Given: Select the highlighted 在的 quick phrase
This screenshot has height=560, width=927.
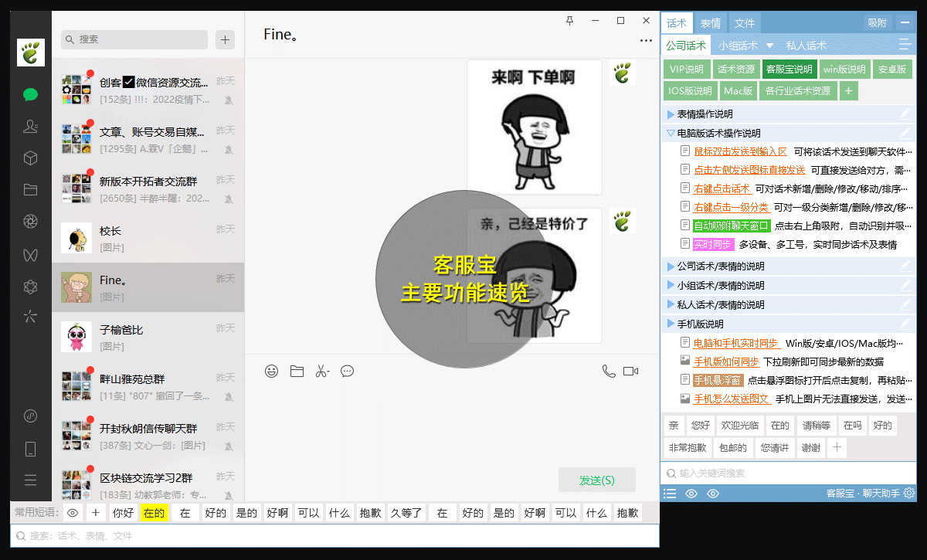Looking at the screenshot, I should click(154, 512).
